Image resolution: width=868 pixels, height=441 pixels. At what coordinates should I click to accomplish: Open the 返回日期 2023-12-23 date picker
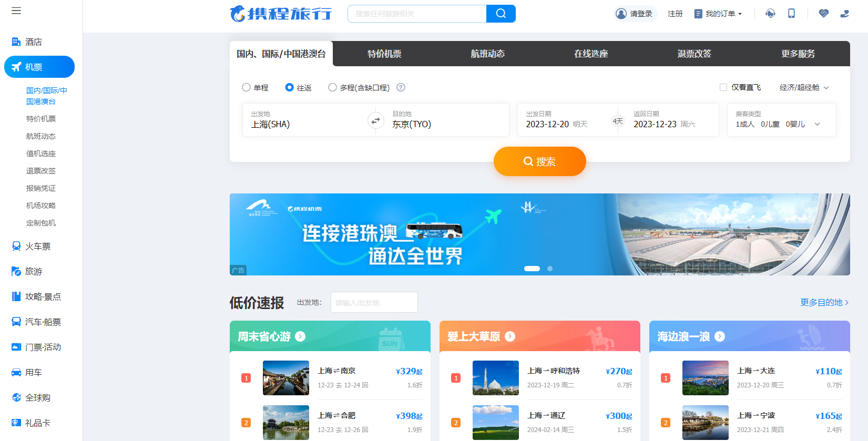click(671, 120)
